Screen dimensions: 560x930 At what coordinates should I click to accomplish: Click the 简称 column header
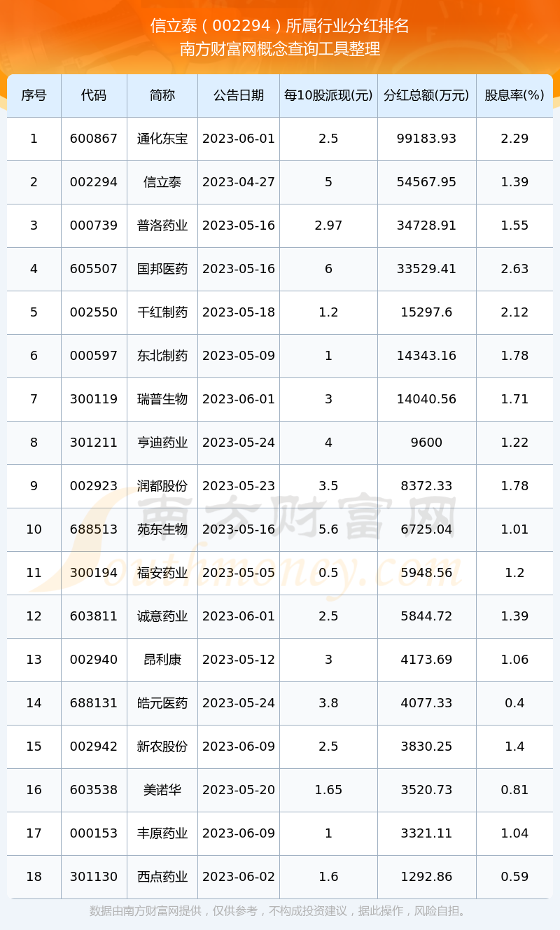point(162,95)
